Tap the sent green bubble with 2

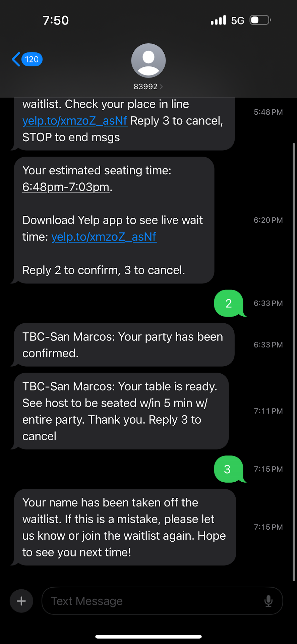point(229,303)
